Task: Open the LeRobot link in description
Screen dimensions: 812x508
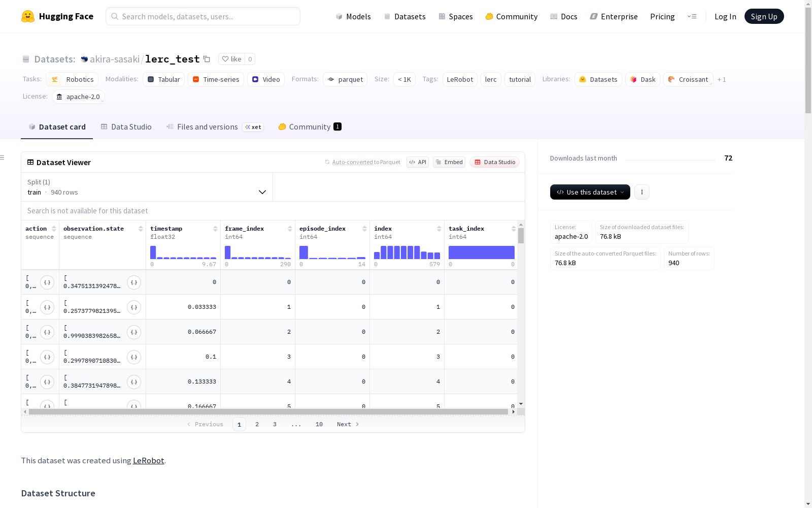Action: (148, 460)
